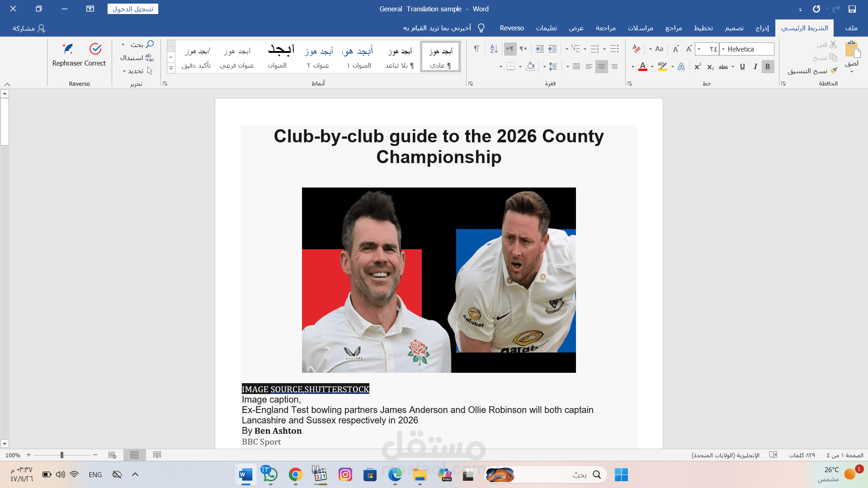The image size is (868, 488).
Task: Click the Windows Start button
Action: coord(621,474)
